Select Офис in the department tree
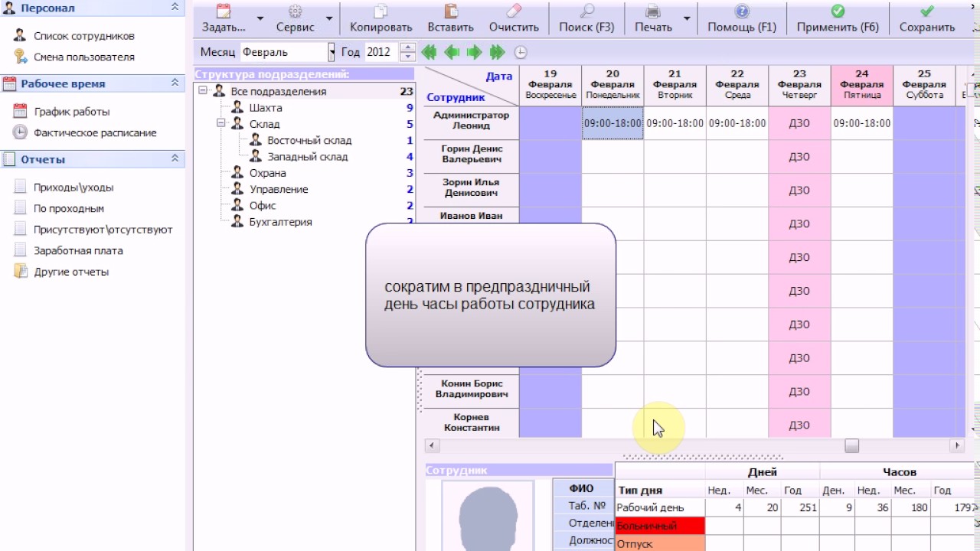This screenshot has width=980, height=551. click(263, 205)
